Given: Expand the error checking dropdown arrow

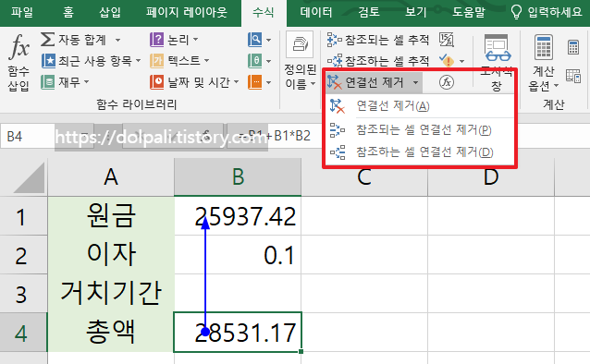Looking at the screenshot, I should pyautogui.click(x=462, y=61).
